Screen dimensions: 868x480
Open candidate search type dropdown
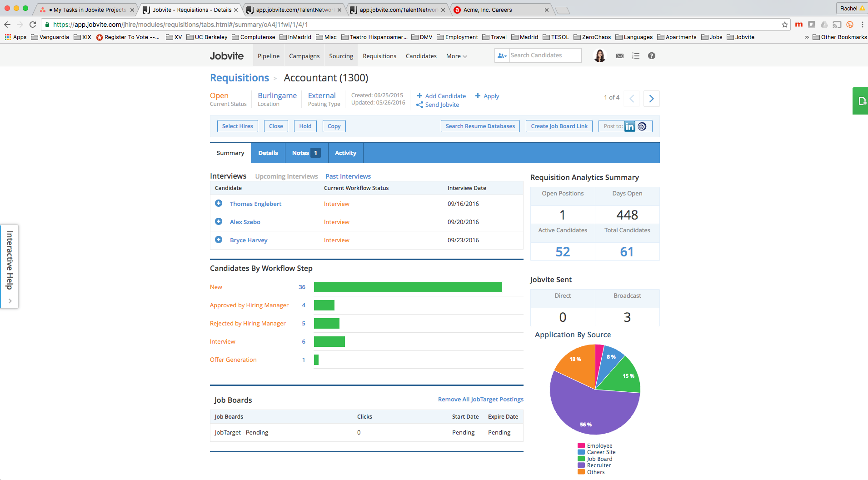[502, 55]
